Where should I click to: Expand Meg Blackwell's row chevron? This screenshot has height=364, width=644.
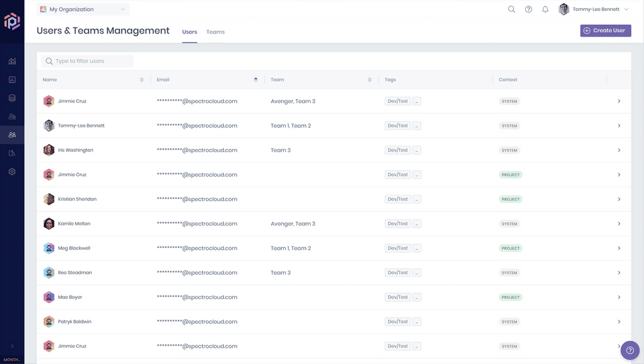pos(619,248)
